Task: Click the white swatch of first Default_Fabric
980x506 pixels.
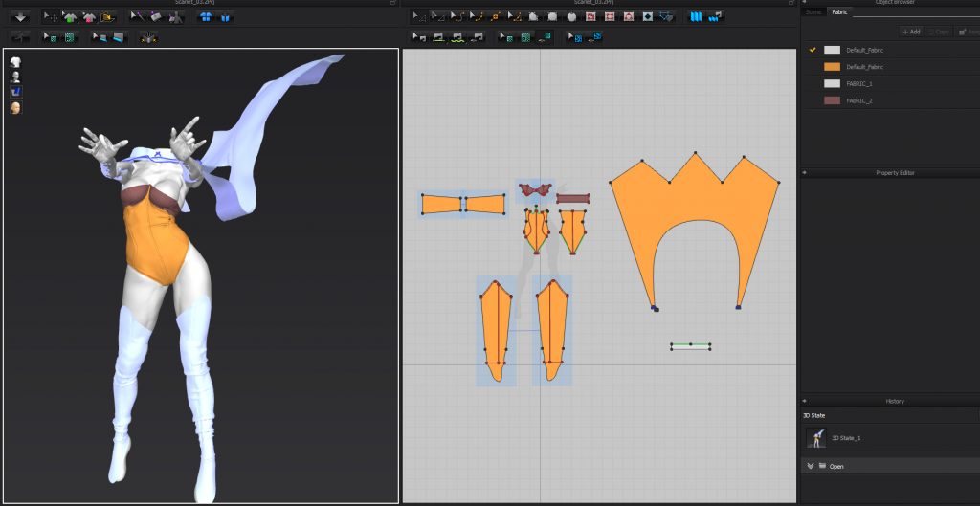Action: 832,50
